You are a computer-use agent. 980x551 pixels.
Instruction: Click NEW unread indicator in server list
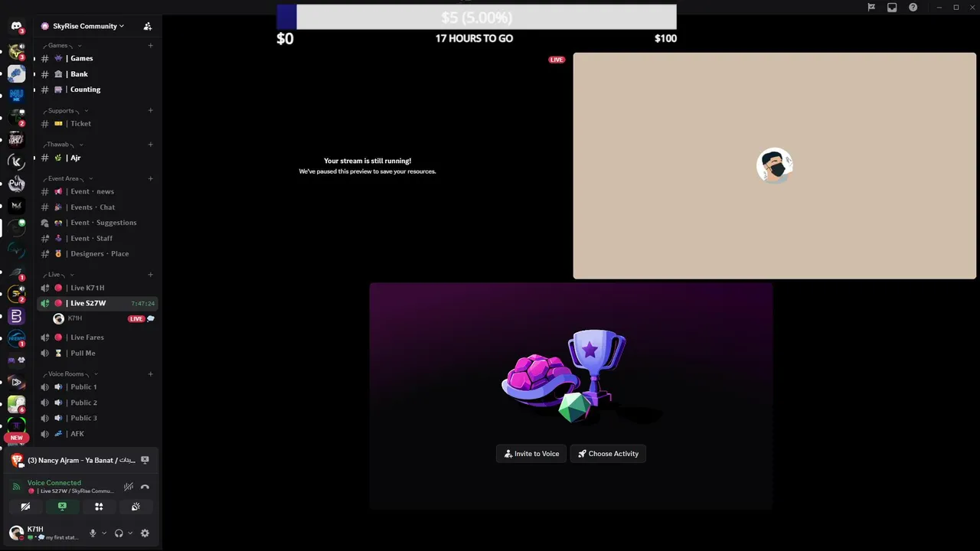16,438
